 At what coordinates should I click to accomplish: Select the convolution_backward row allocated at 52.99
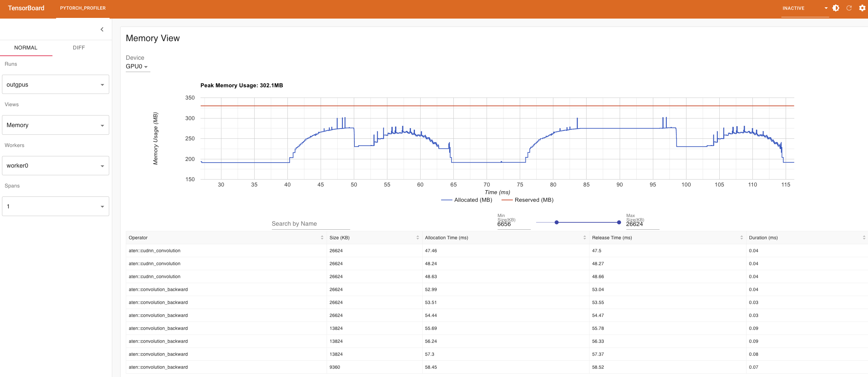coord(497,289)
